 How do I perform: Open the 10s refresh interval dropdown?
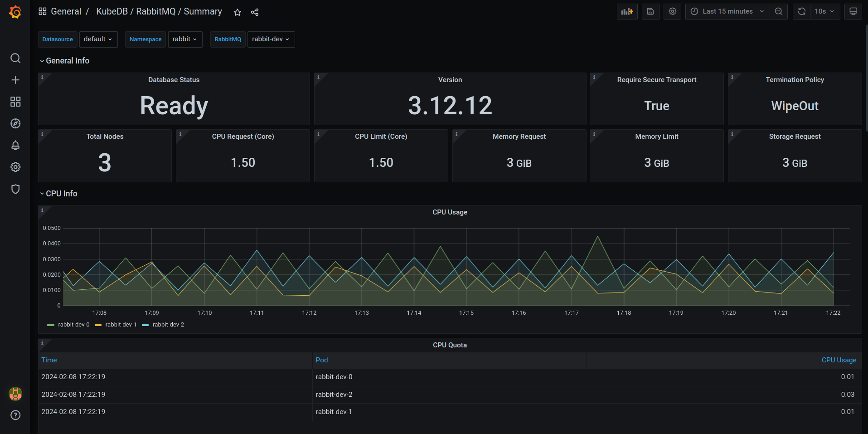[825, 11]
